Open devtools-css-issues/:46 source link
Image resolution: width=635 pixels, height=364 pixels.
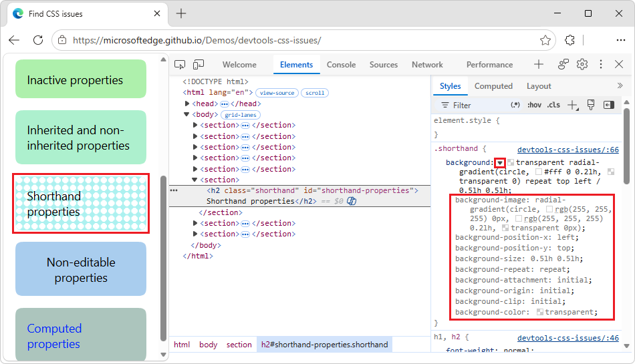567,338
